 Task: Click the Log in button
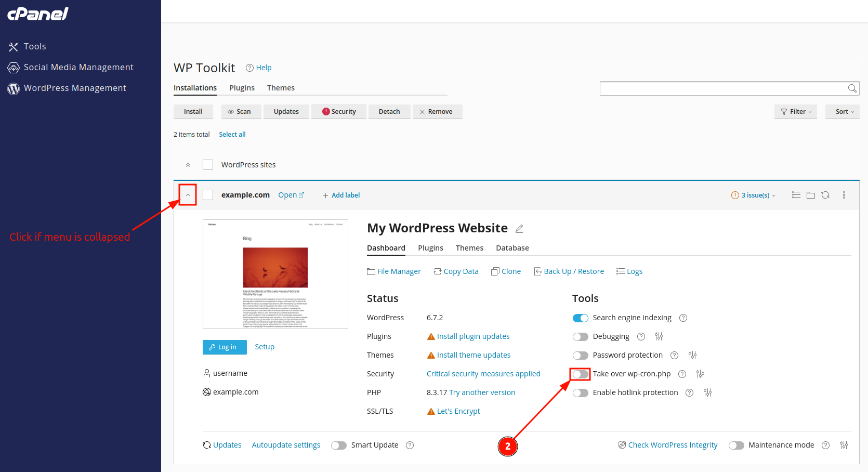pos(225,347)
